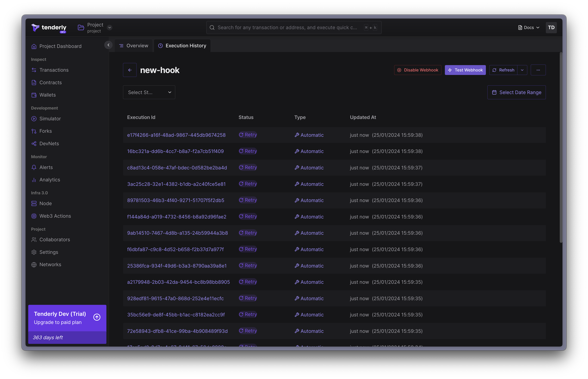Image resolution: width=588 pixels, height=379 pixels.
Task: Click Retry status on the 89781503 row
Action: [248, 200]
